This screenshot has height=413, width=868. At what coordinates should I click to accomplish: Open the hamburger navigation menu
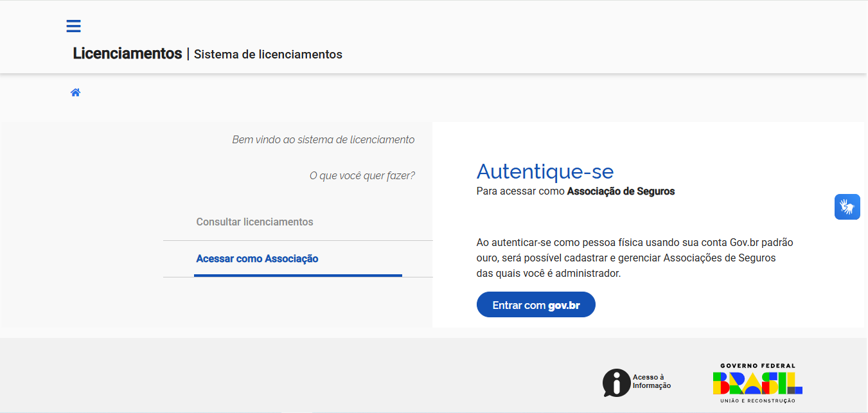click(73, 26)
